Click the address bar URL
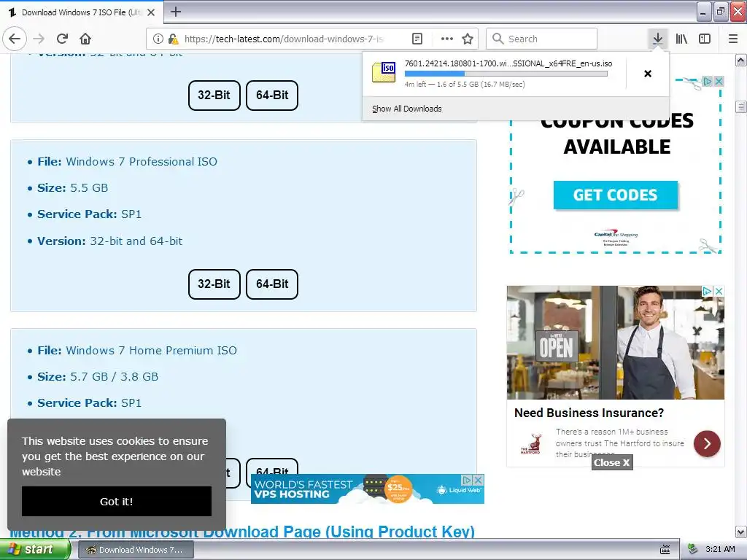Viewport: 747px width, 560px height. [x=284, y=39]
